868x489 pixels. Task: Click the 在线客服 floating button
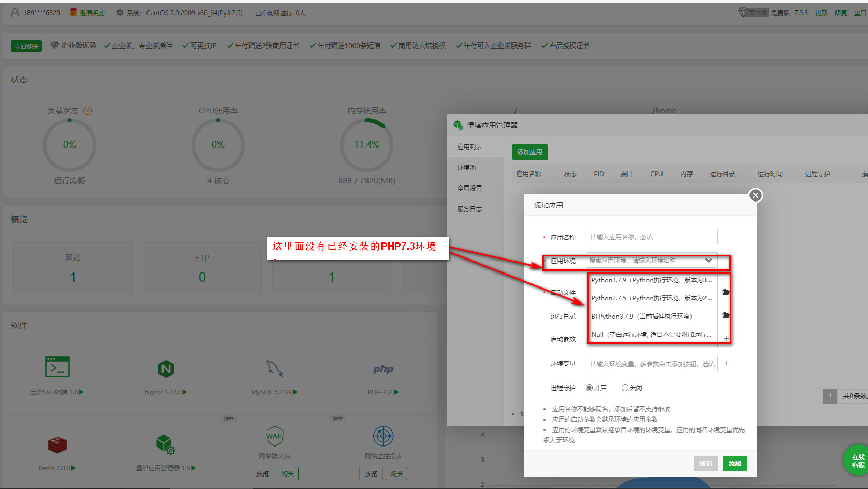click(x=858, y=461)
